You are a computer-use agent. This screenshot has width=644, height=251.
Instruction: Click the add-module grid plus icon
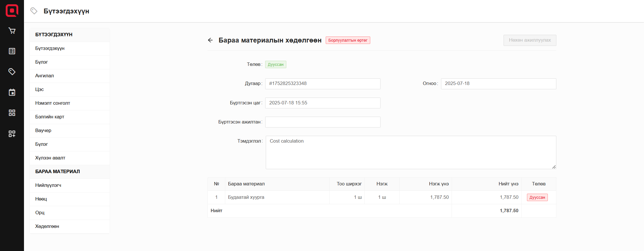pyautogui.click(x=12, y=134)
